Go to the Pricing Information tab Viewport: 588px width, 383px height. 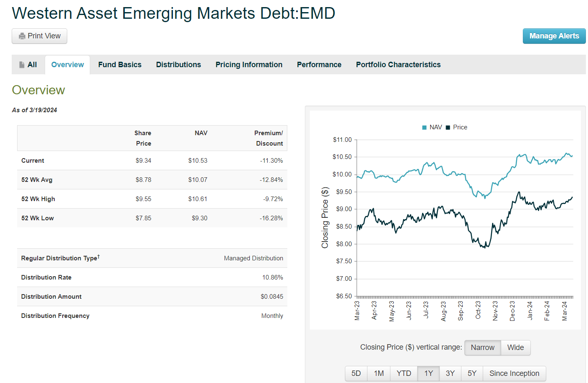[x=249, y=65]
